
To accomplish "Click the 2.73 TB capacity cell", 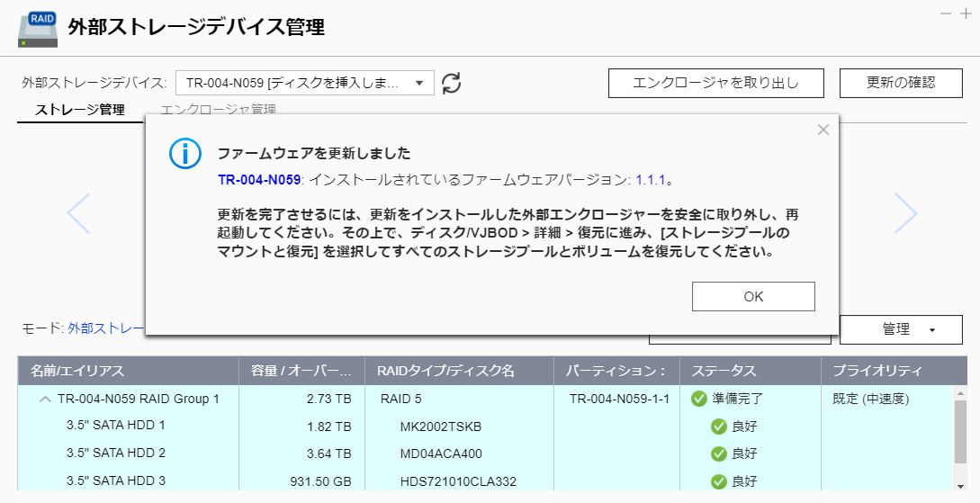I will (328, 399).
